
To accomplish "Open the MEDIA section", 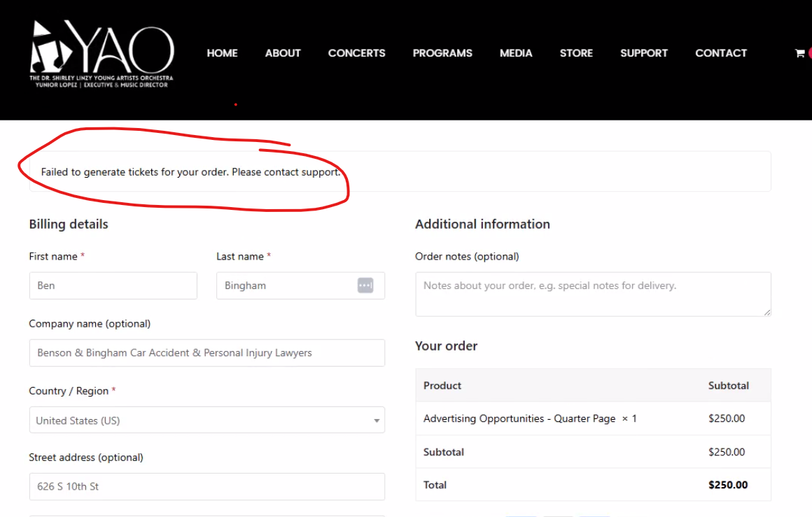I will (x=516, y=53).
